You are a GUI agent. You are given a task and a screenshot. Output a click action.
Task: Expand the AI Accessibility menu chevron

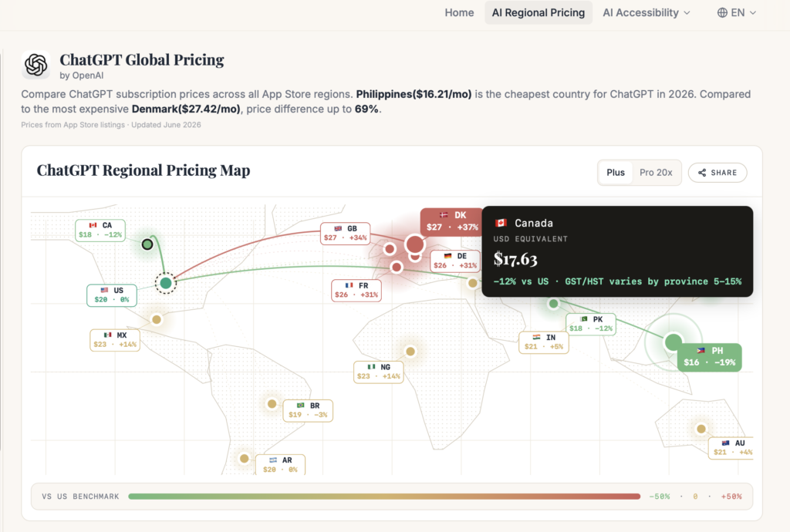(x=687, y=13)
